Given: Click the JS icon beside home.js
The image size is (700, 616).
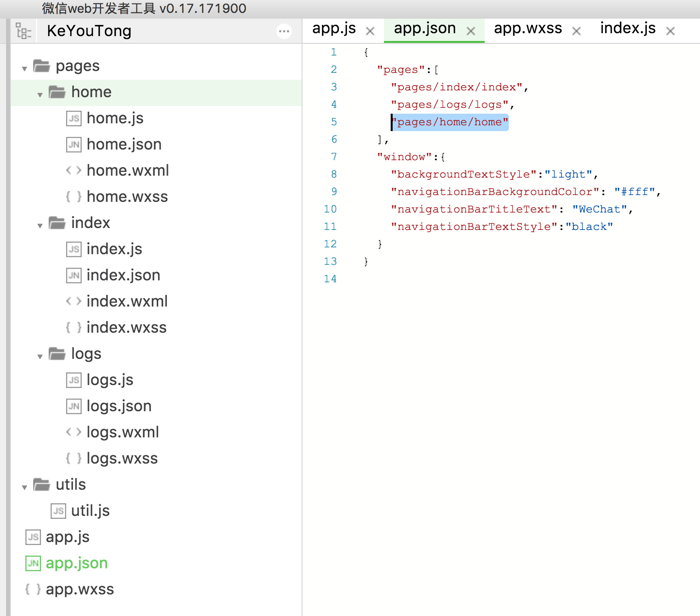Looking at the screenshot, I should pos(73,118).
